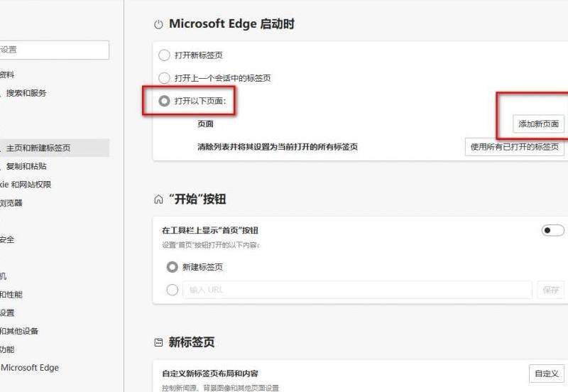Click the power icon beside Microsoft Edge 启动时
568x392 pixels.
tap(158, 24)
